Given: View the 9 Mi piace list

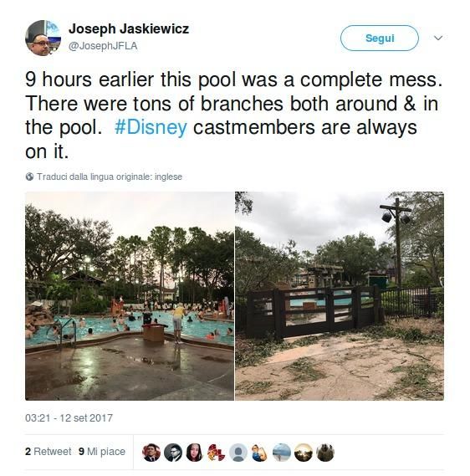Looking at the screenshot, I should pos(102,452).
